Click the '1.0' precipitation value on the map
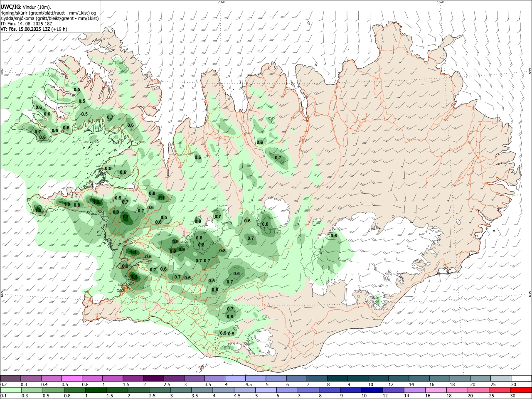The image size is (532, 399). pyautogui.click(x=67, y=204)
